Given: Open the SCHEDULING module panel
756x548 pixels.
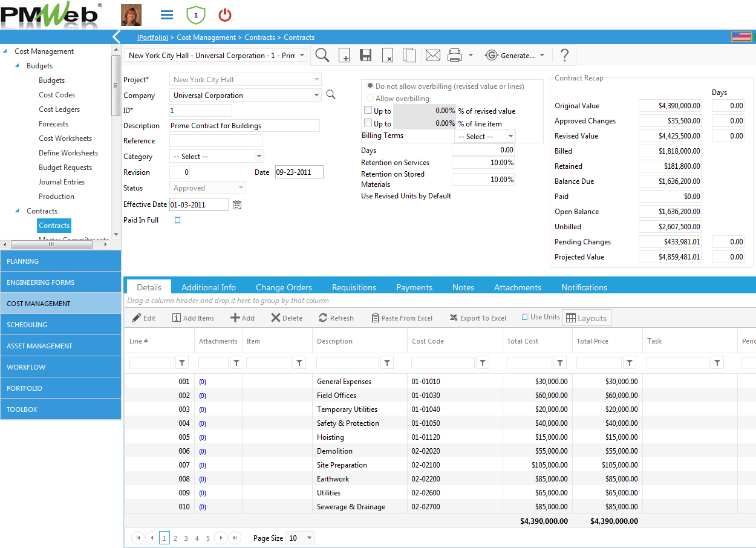Looking at the screenshot, I should (60, 325).
